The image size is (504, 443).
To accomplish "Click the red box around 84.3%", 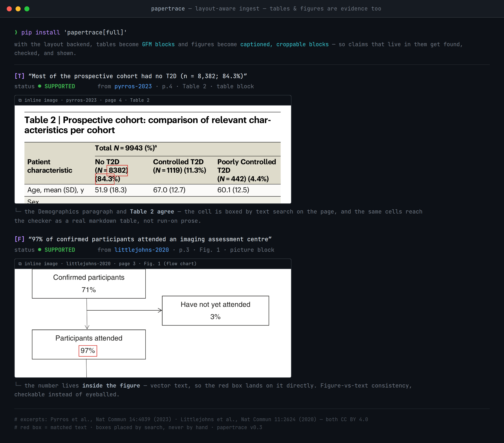I will (105, 179).
